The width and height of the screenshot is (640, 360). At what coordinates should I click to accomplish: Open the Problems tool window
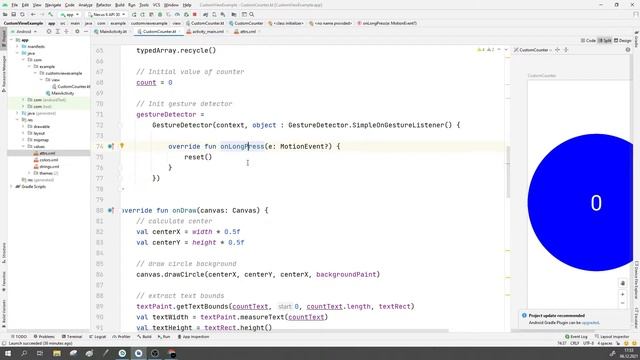point(44,337)
